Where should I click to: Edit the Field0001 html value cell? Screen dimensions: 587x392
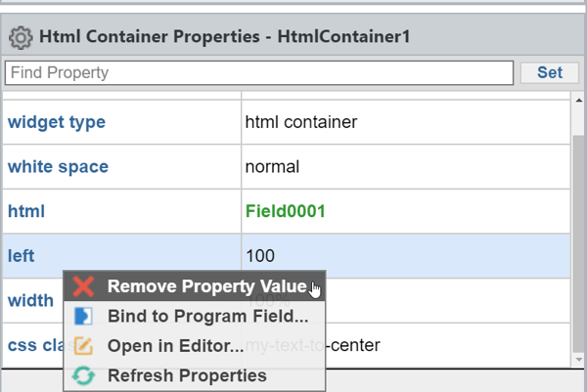point(406,211)
